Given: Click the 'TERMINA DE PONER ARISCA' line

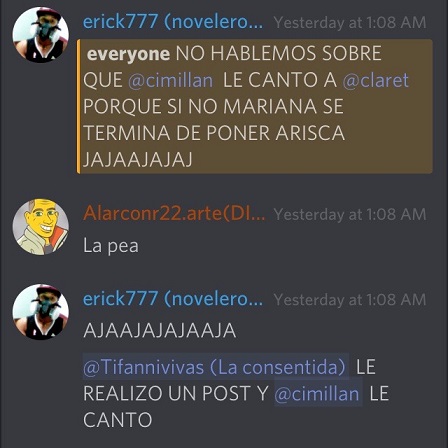Looking at the screenshot, I should pos(214,133).
